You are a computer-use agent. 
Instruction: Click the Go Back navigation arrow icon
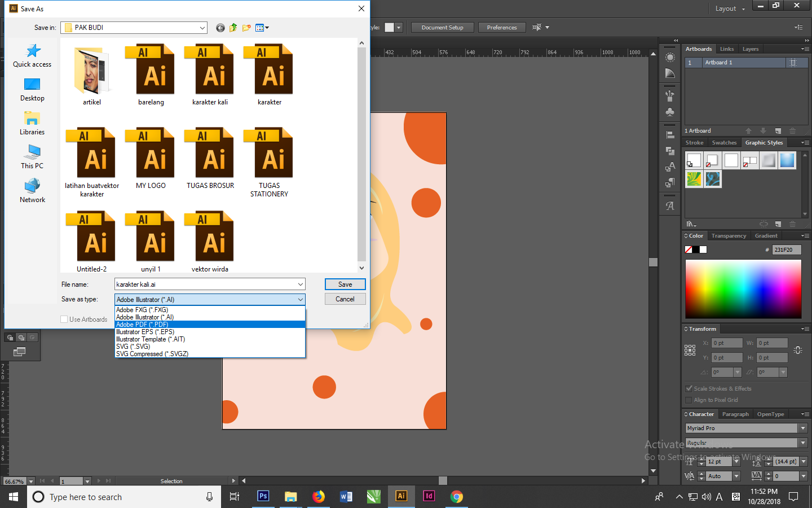coord(220,27)
